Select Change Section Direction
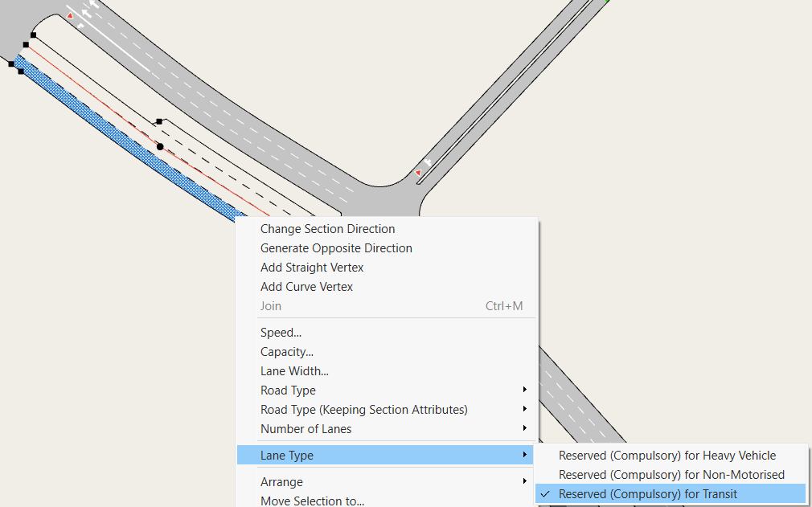This screenshot has height=507, width=812. pos(327,229)
